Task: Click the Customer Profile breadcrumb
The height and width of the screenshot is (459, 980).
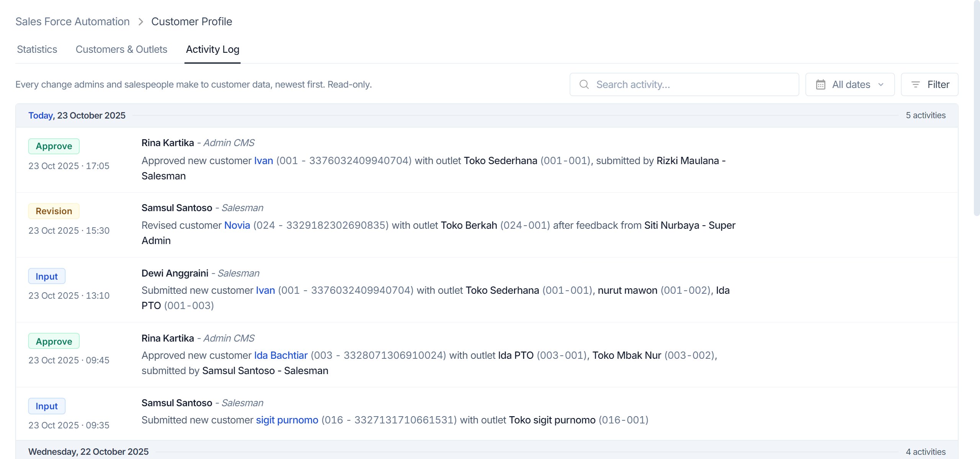Action: point(191,21)
